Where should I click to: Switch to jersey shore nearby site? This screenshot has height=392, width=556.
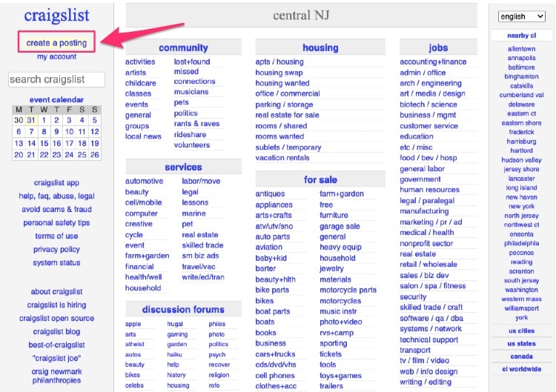(521, 169)
